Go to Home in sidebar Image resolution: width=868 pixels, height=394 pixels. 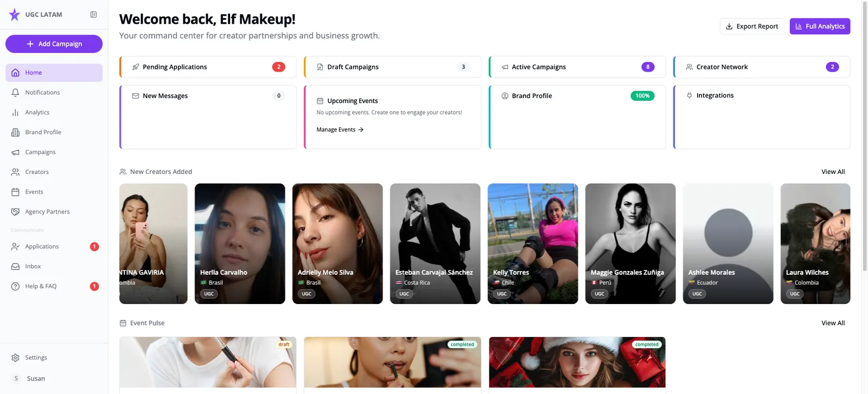pos(54,73)
